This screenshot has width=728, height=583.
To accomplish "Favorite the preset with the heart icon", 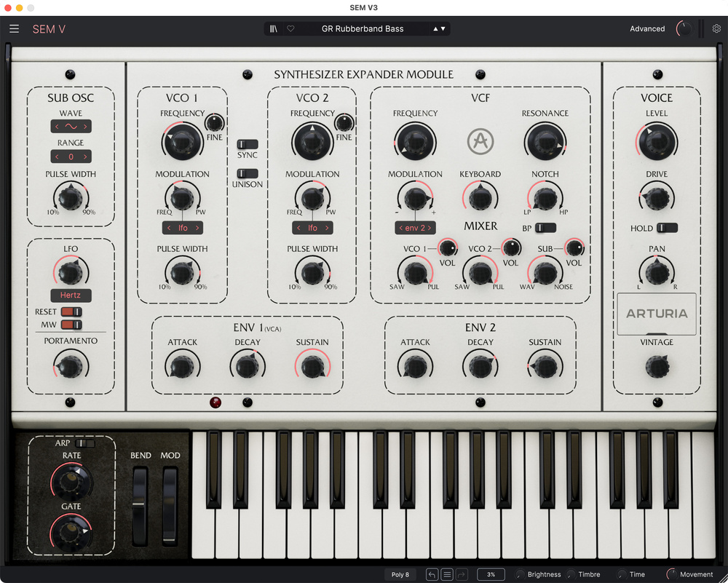I will pos(290,29).
